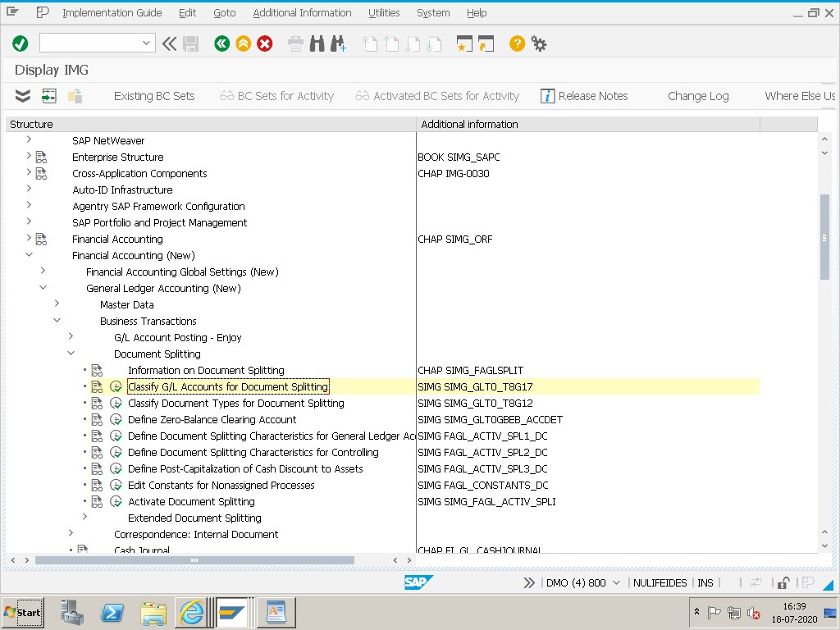
Task: Click the Generate Shortcut icon
Action: (x=486, y=44)
